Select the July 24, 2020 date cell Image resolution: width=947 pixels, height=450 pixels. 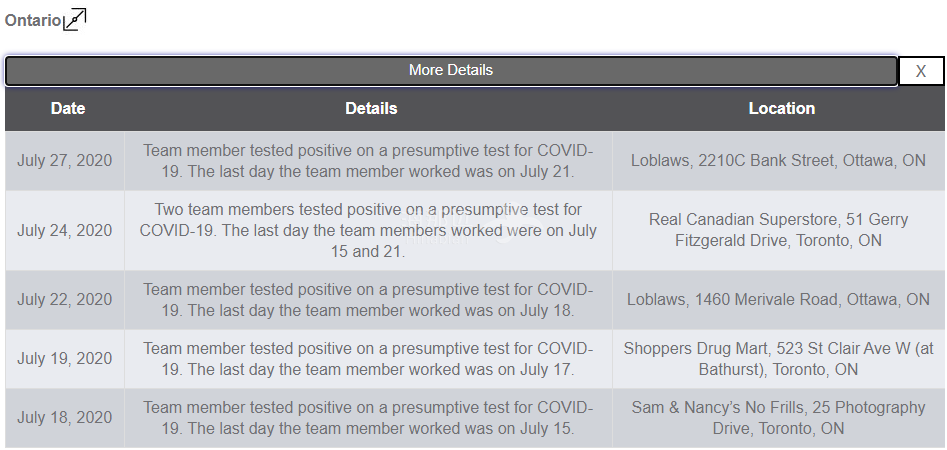(65, 231)
